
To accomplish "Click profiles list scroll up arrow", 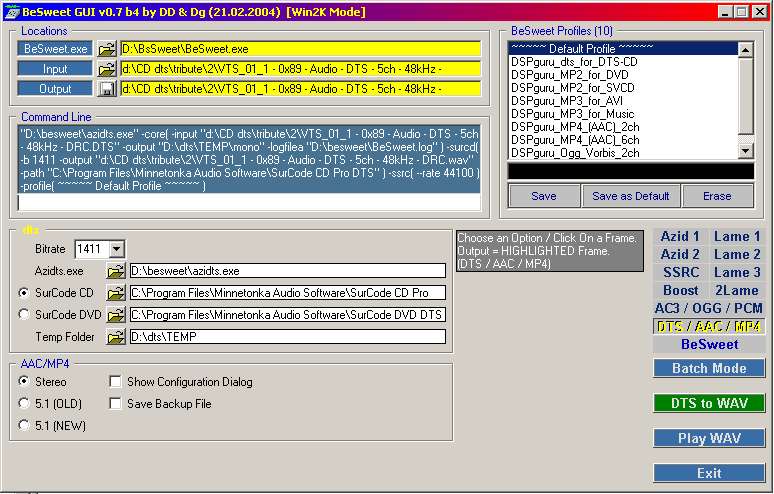I will (x=745, y=49).
